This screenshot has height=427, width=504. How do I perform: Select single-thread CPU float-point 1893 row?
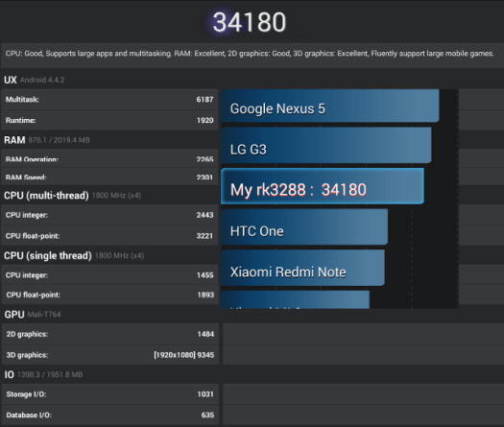coord(110,295)
